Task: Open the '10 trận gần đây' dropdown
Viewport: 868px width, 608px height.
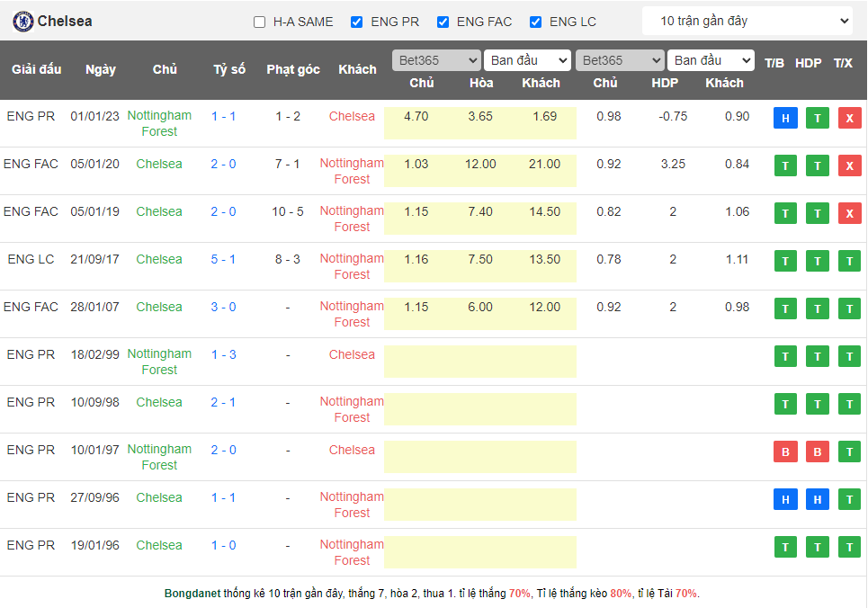Action: coord(747,21)
